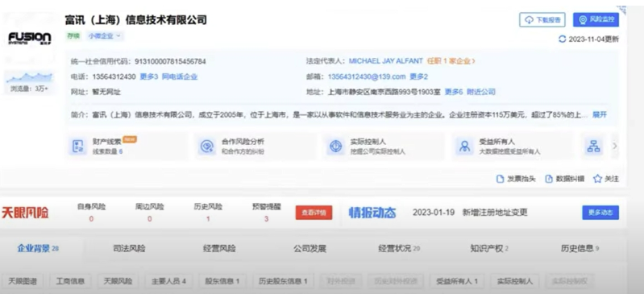Click the 历史风险 count
This screenshot has width=644, height=294.
pos(208,219)
